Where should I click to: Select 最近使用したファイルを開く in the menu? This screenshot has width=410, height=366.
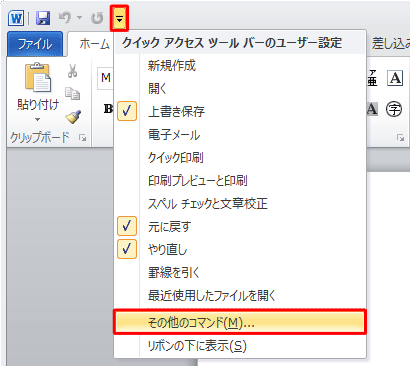tap(240, 295)
